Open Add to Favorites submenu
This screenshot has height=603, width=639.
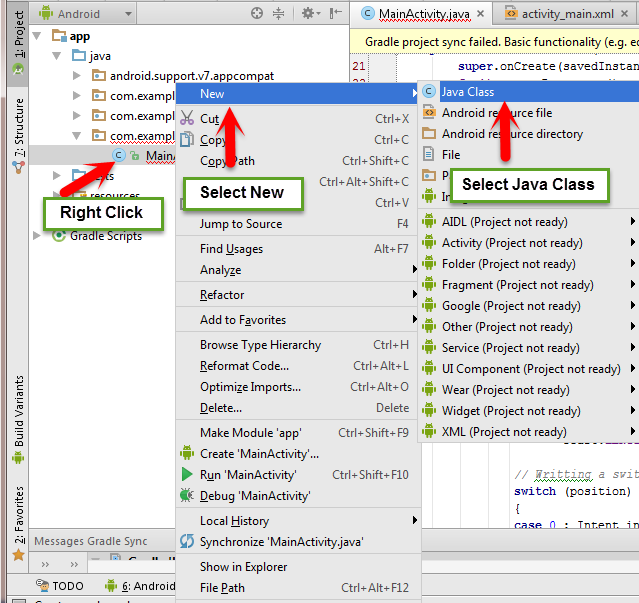pyautogui.click(x=297, y=320)
